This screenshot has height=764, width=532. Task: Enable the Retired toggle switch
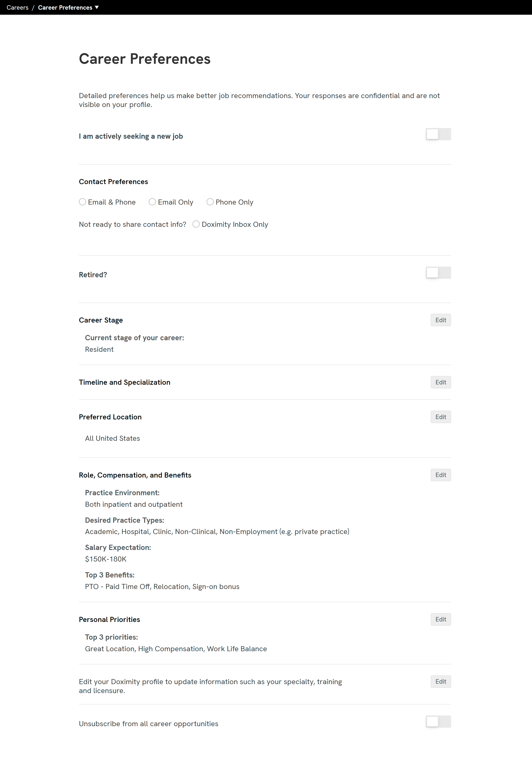[438, 273]
